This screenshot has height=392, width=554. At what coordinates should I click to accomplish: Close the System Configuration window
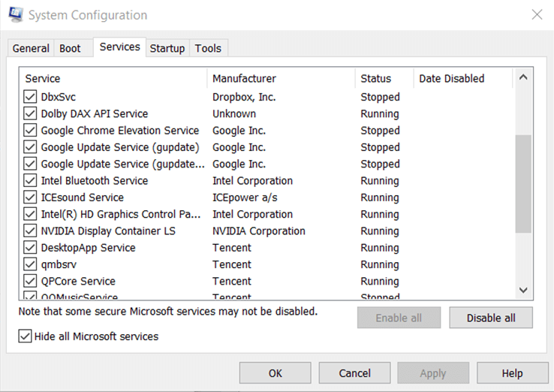(537, 15)
